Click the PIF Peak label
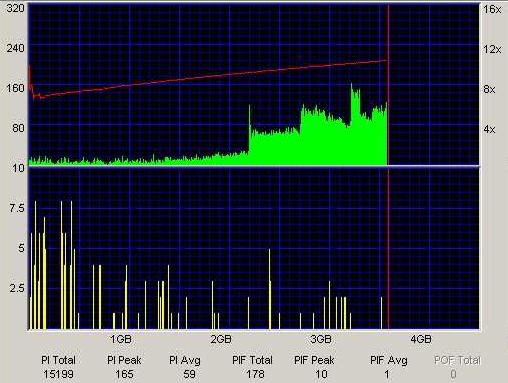Screen dimensions: 508x383 (x=314, y=360)
